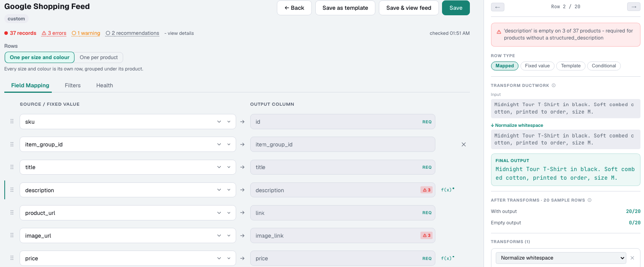Open the 3 errors link
Viewport: 644px width, 267px height.
(x=54, y=33)
